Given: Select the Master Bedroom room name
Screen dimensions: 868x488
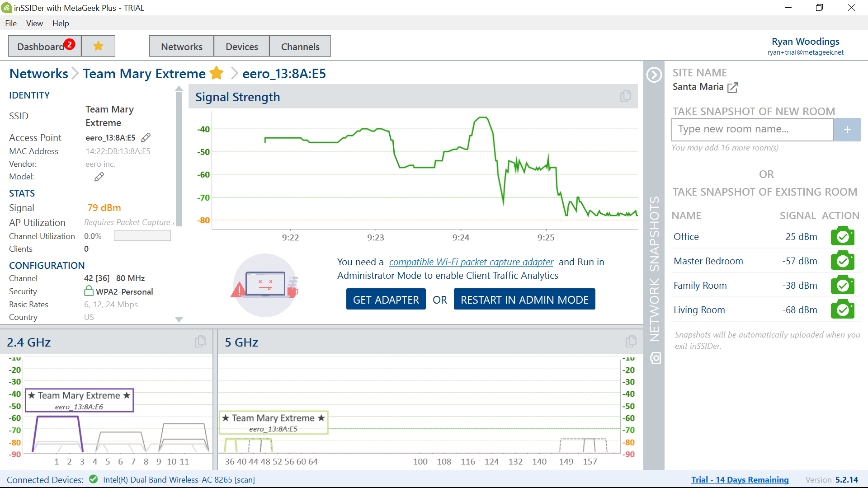Looking at the screenshot, I should tap(708, 261).
